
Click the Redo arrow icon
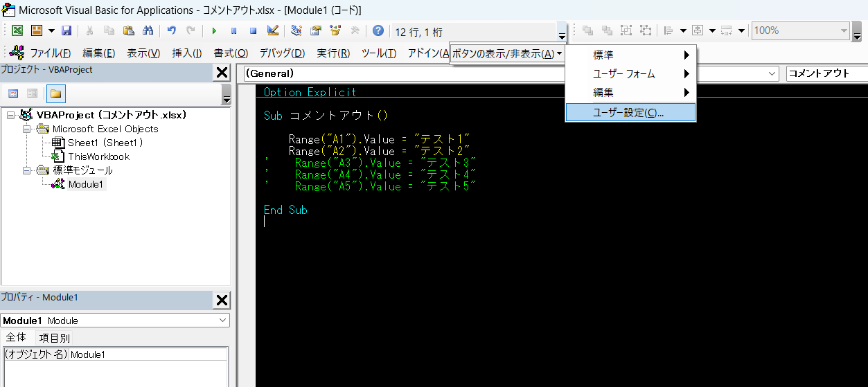pyautogui.click(x=191, y=30)
